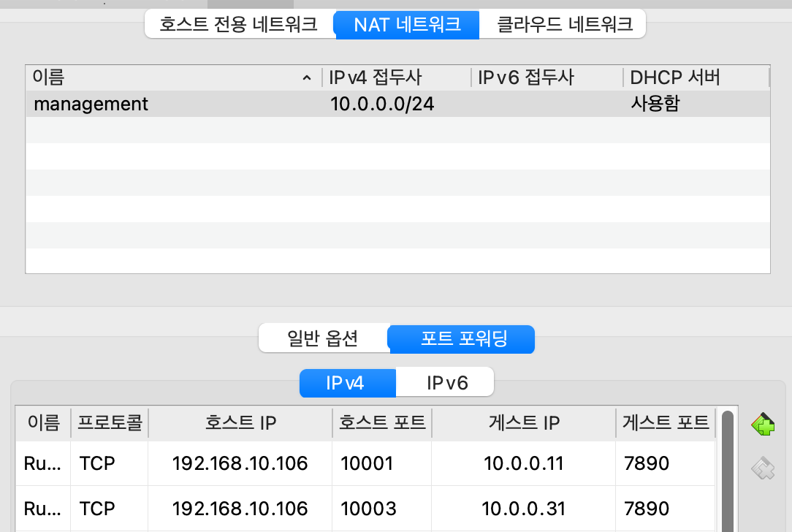Select the NAT 네트워크 tab
This screenshot has width=792, height=532.
(x=407, y=24)
